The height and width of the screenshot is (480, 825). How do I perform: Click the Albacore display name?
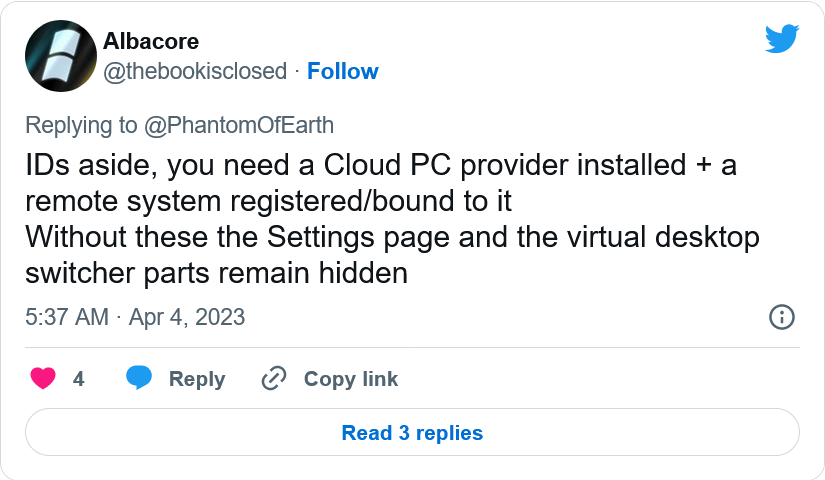point(151,41)
